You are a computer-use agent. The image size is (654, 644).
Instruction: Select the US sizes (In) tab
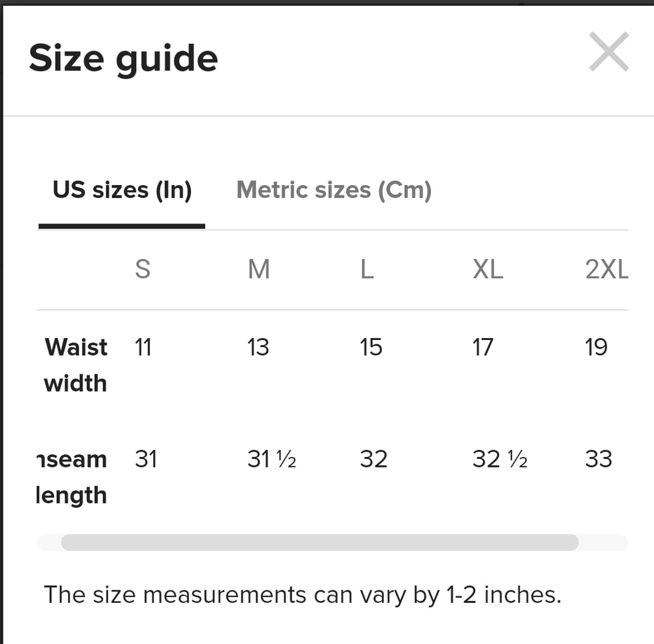point(122,190)
